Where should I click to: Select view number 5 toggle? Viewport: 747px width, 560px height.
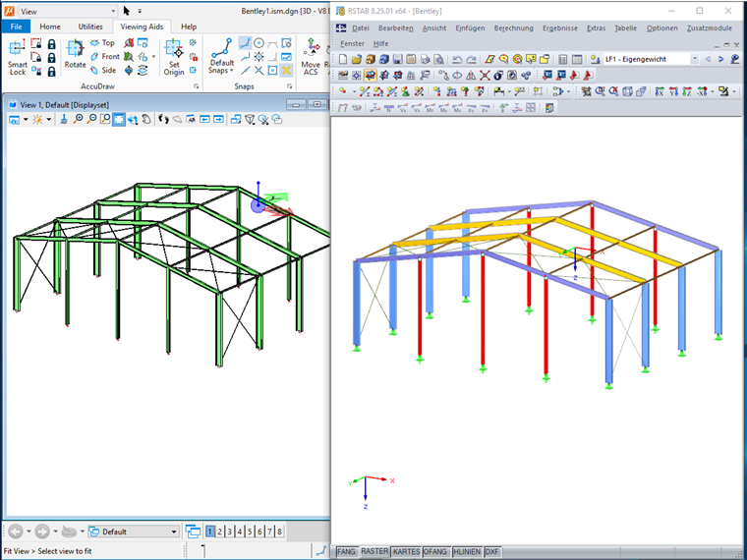(x=250, y=532)
